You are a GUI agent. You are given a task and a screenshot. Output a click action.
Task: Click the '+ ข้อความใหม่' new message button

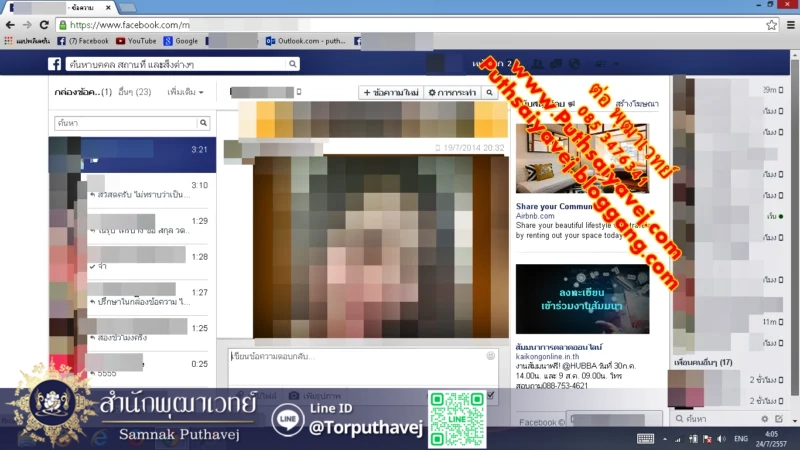click(391, 92)
